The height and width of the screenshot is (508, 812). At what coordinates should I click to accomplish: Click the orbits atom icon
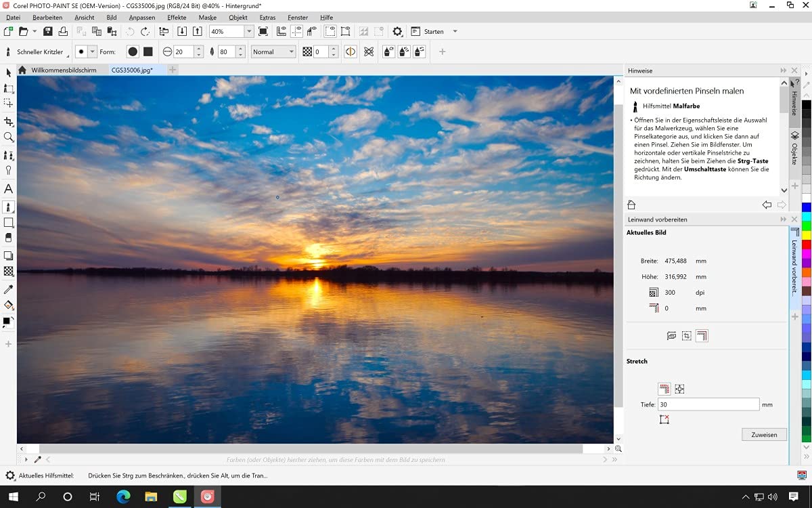coord(369,51)
